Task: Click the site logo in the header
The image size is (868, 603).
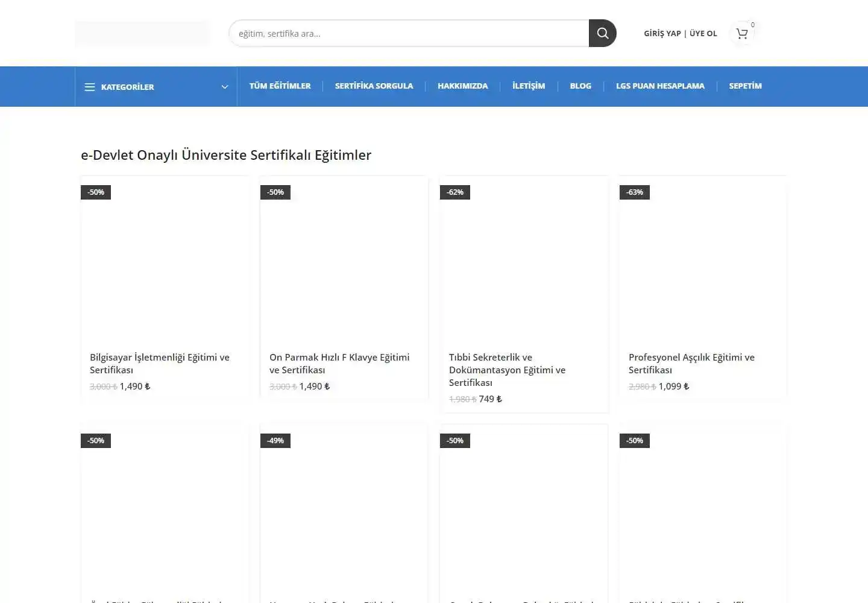Action: coord(142,33)
